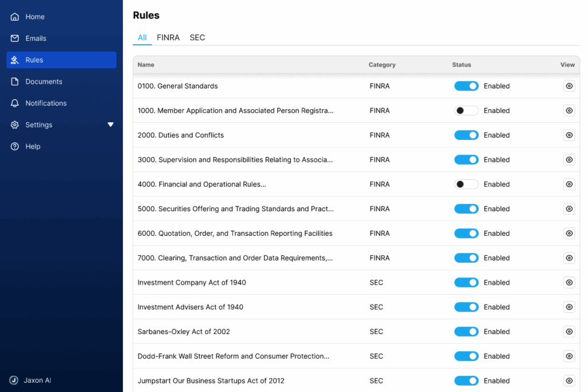View the Dodd-Frank Wall Street Reform rule
The width and height of the screenshot is (588, 392).
[569, 356]
